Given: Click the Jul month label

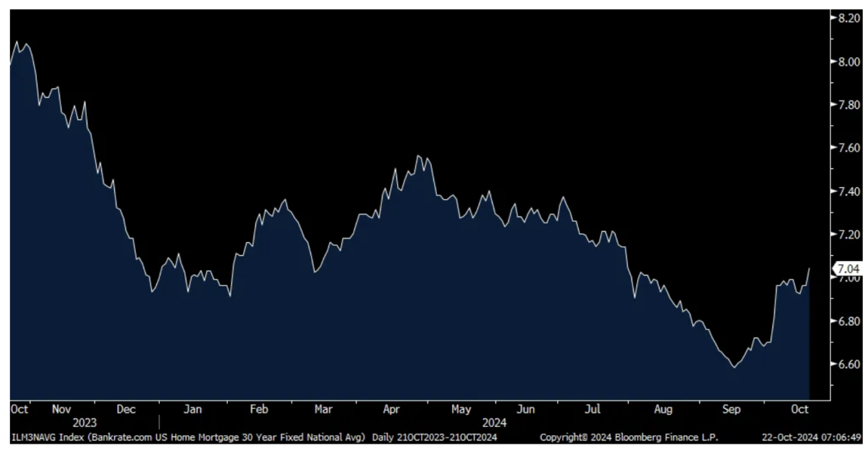Looking at the screenshot, I should [592, 409].
